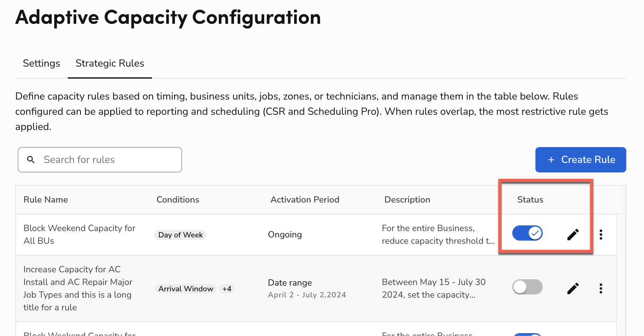Select the Strategic Rules tab
Screen dimensions: 644x336
110,63
